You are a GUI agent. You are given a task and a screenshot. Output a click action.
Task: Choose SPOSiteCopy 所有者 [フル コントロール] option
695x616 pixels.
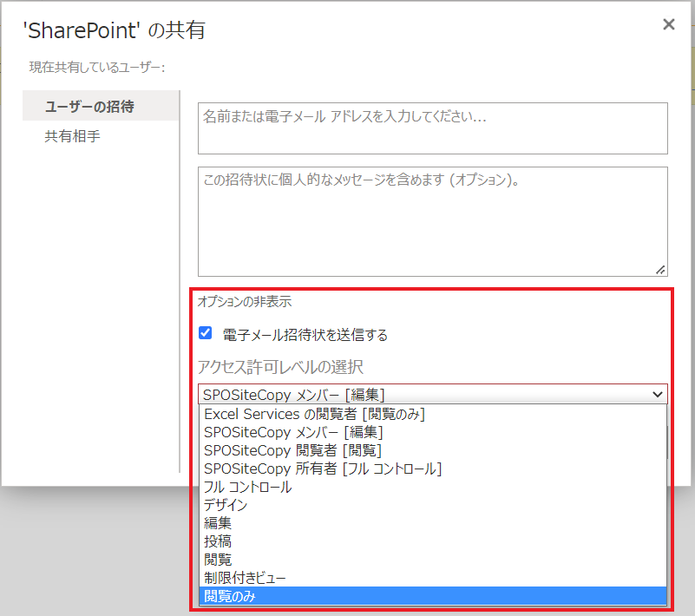433,469
